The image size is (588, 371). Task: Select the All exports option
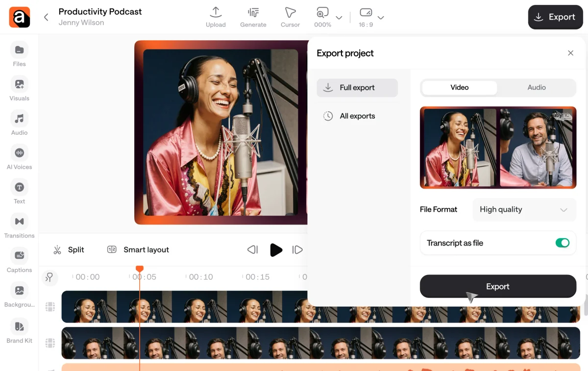(x=357, y=116)
